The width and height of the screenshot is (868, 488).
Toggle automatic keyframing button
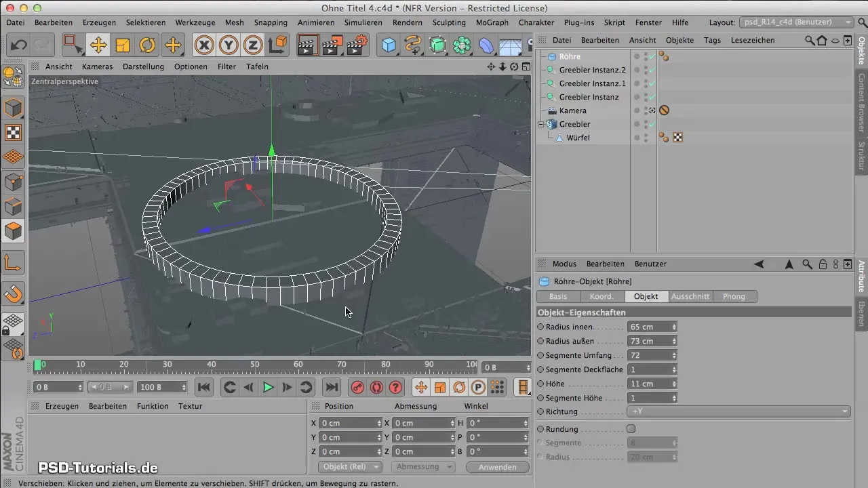click(376, 387)
